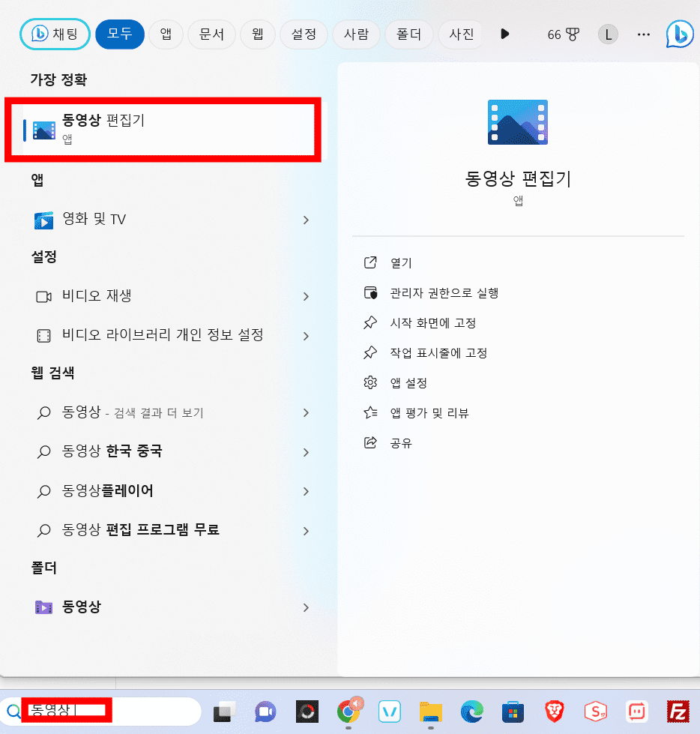This screenshot has width=700, height=734.
Task: Switch to the 사진 filter tab
Action: tap(461, 34)
